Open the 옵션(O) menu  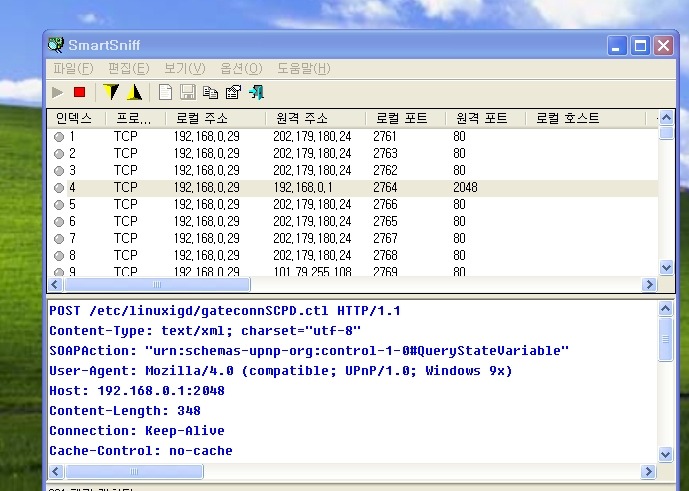coord(240,68)
